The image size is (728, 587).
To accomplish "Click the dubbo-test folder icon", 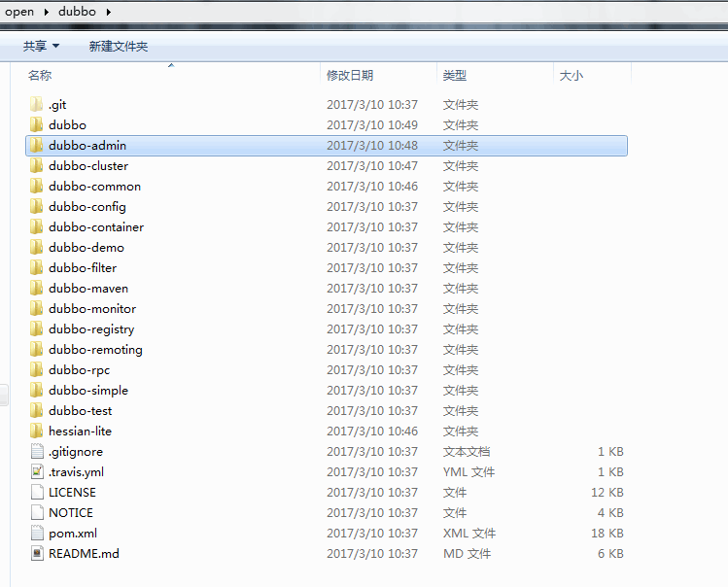I will tap(36, 411).
